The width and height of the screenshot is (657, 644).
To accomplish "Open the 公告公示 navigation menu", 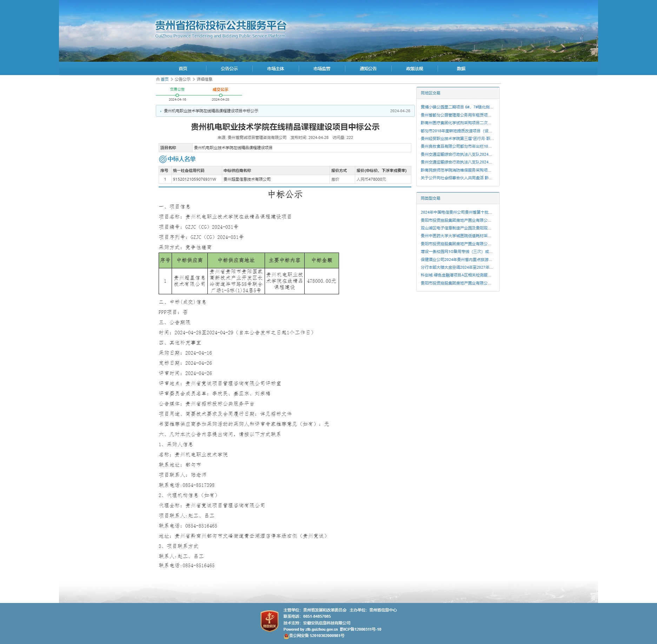I will (229, 69).
